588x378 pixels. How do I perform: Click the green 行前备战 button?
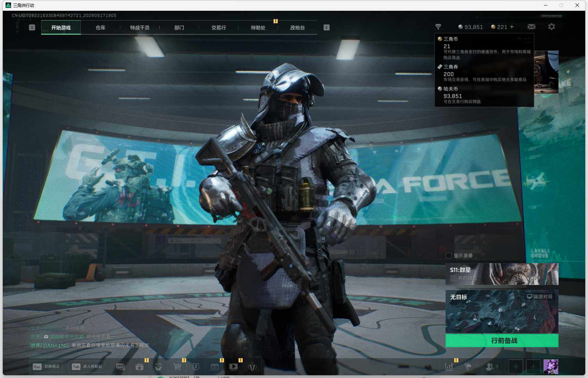click(502, 341)
